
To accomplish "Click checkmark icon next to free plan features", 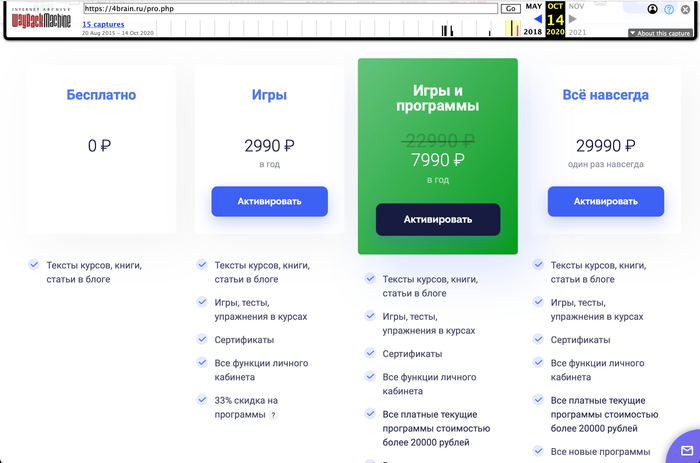I will (34, 265).
